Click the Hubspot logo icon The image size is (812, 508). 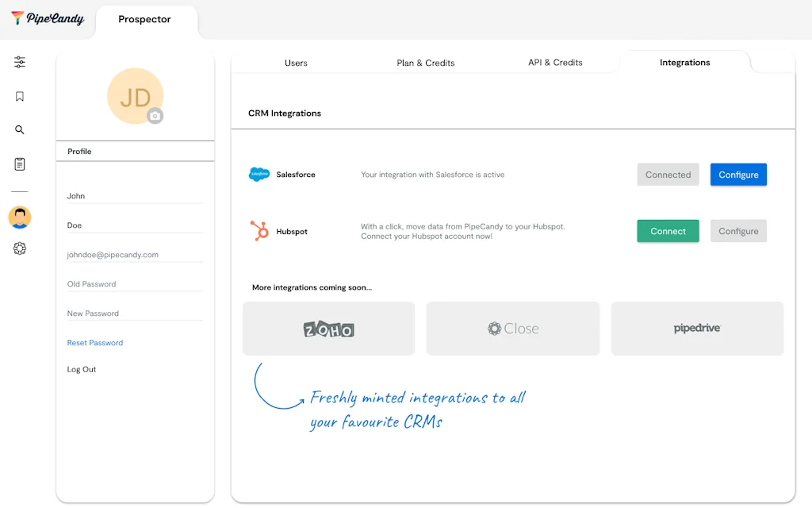pos(259,231)
